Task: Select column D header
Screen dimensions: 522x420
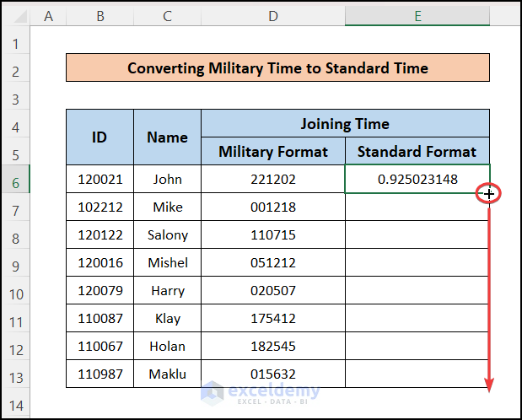Action: click(273, 16)
